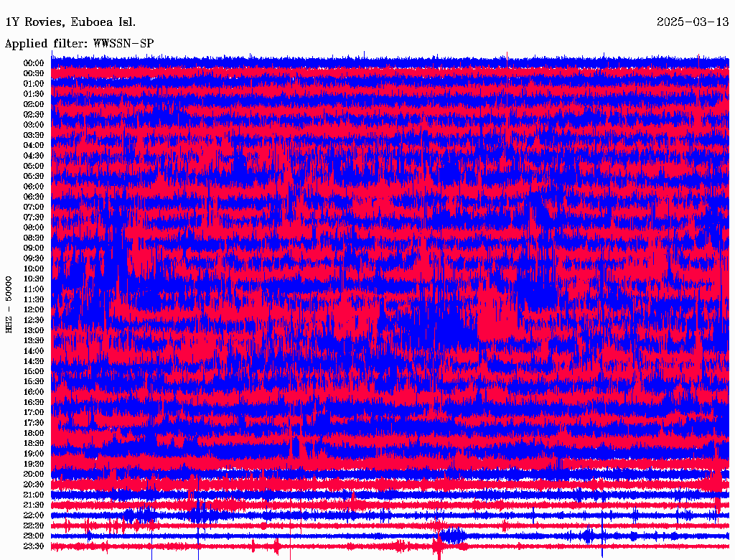Select the 00:00 time label

34,63
